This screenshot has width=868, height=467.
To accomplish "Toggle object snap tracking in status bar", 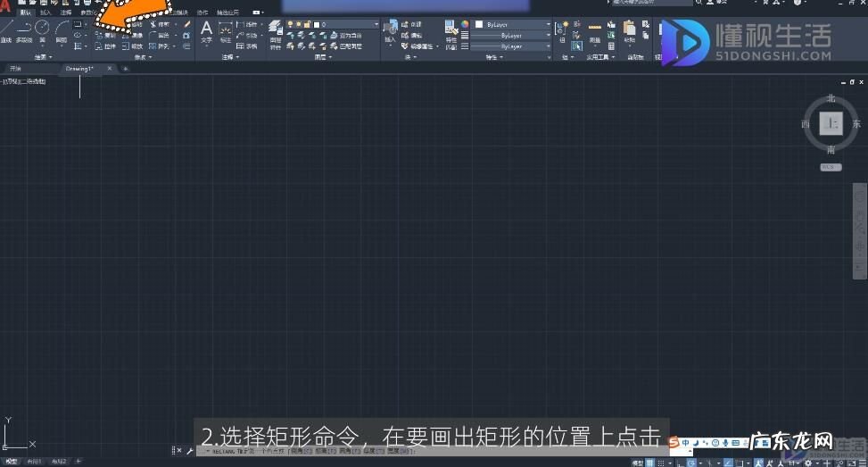I will tap(728, 463).
